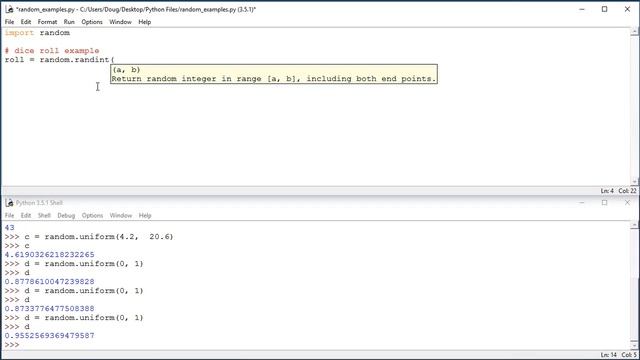Click calltip text 'Return random integer in range'

(186, 79)
